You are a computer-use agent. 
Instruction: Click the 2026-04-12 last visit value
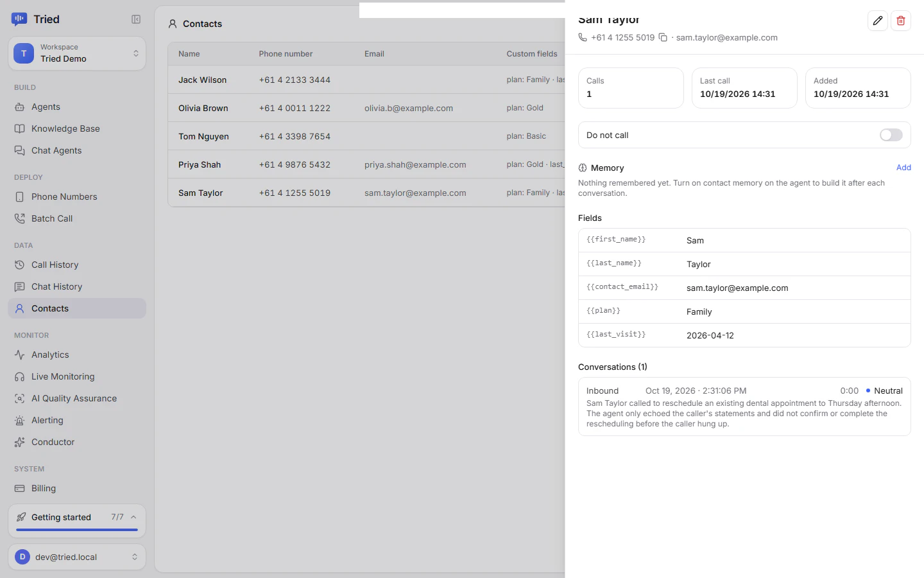(x=710, y=336)
